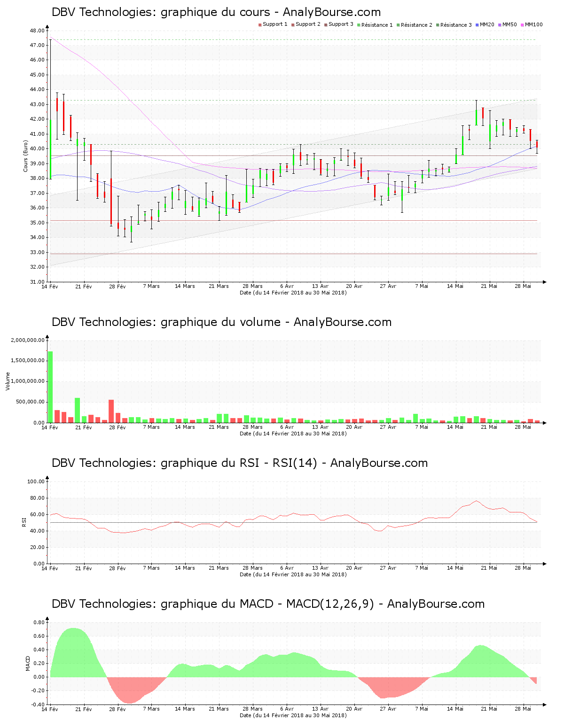Click the MM100 legend entry
564x728 pixels.
click(x=532, y=24)
